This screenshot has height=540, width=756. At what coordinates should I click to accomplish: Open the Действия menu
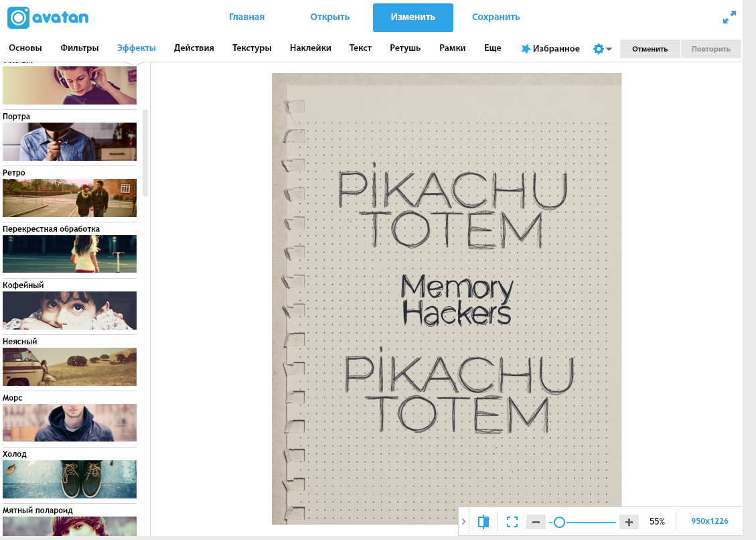point(194,48)
